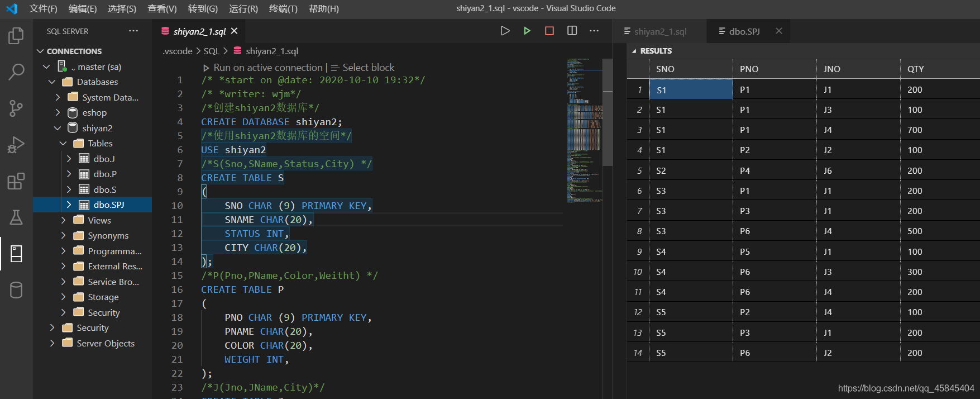Click the red Stop query button

[x=549, y=31]
